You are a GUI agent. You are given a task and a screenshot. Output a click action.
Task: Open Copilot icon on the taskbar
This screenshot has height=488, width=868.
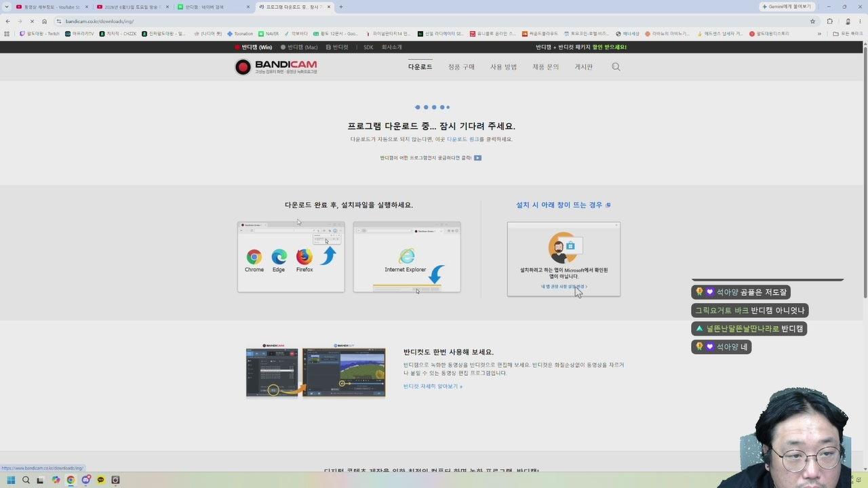pyautogui.click(x=56, y=480)
